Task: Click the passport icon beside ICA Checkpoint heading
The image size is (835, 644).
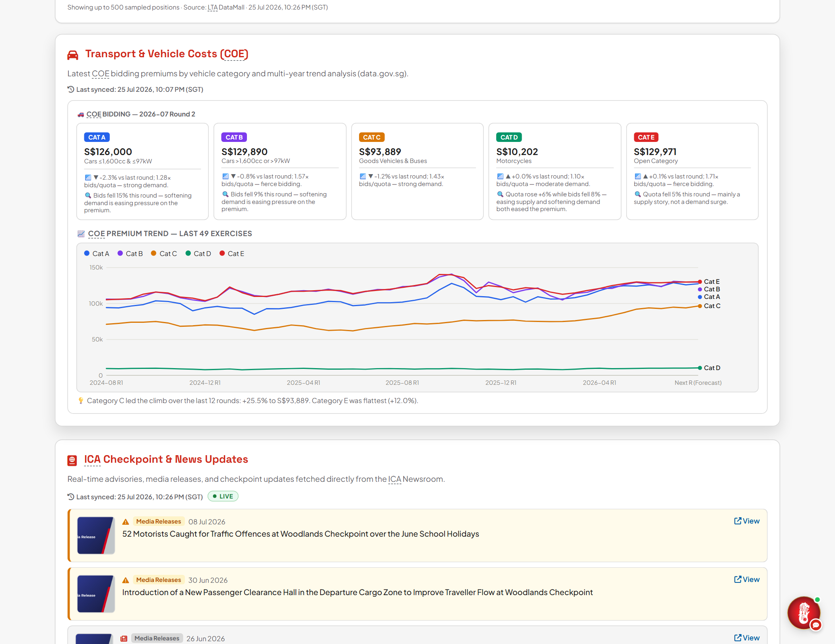Action: pyautogui.click(x=72, y=460)
